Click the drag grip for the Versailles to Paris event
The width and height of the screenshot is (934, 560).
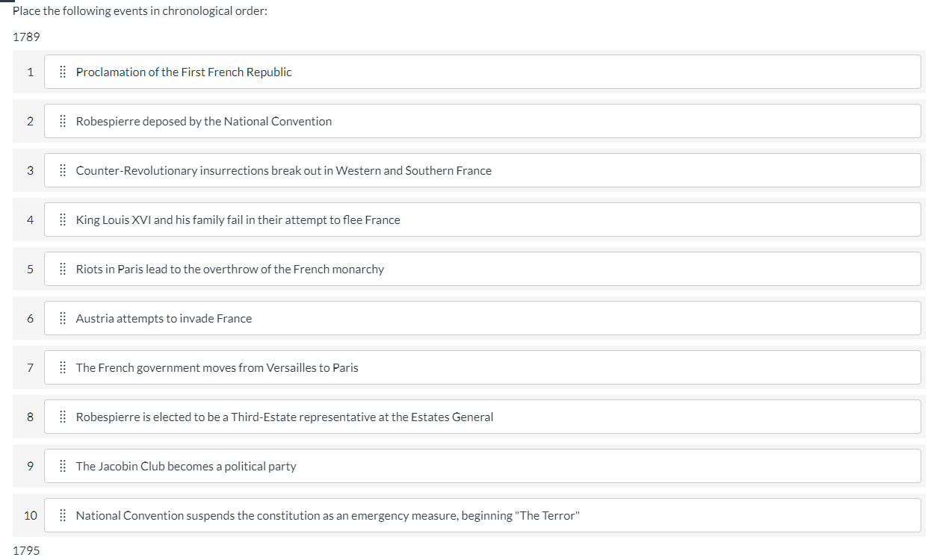[62, 367]
